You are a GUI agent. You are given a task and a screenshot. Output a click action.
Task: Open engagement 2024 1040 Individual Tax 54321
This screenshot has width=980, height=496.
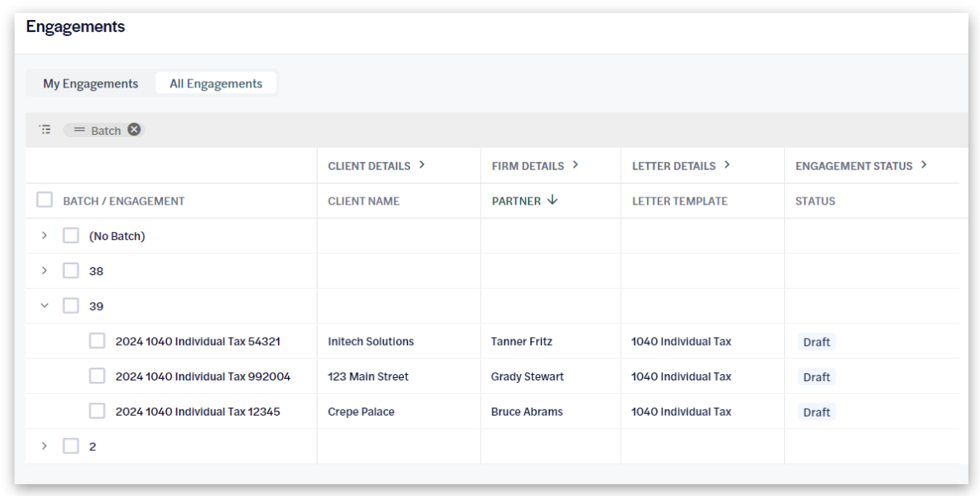pos(197,341)
